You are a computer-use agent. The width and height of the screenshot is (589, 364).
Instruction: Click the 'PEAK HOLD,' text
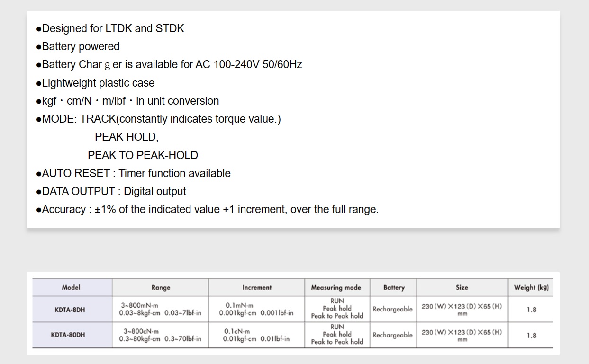pos(127,137)
